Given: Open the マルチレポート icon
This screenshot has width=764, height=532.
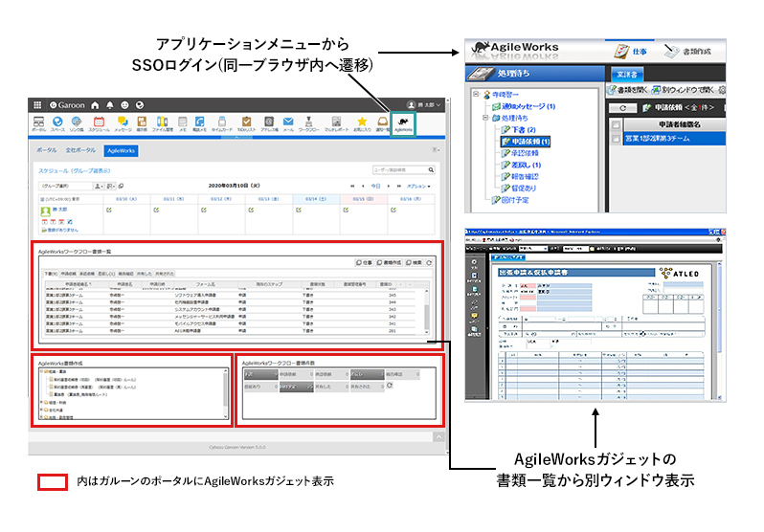Looking at the screenshot, I should point(336,123).
